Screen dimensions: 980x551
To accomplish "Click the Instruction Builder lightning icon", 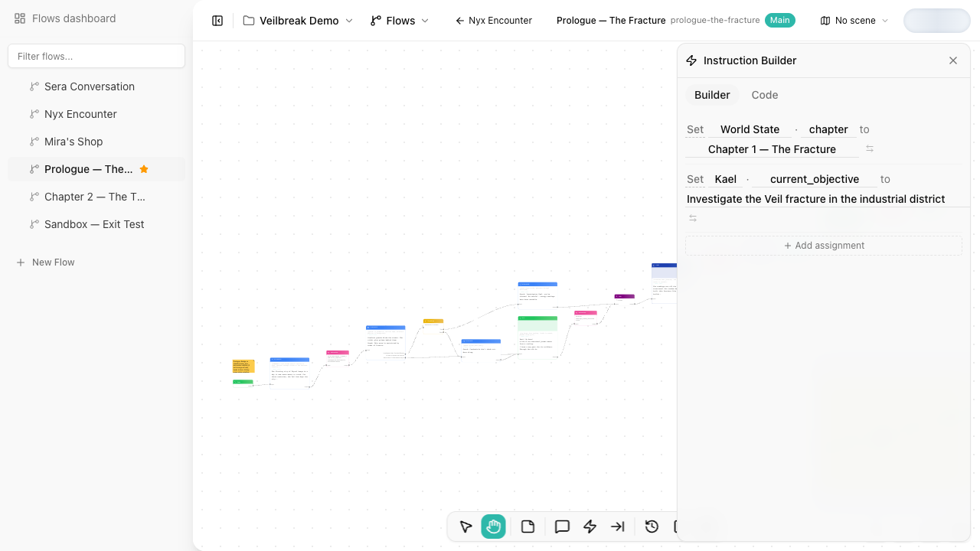I will pos(691,60).
